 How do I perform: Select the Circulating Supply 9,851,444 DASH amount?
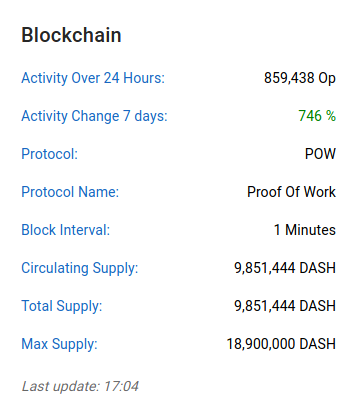point(285,268)
